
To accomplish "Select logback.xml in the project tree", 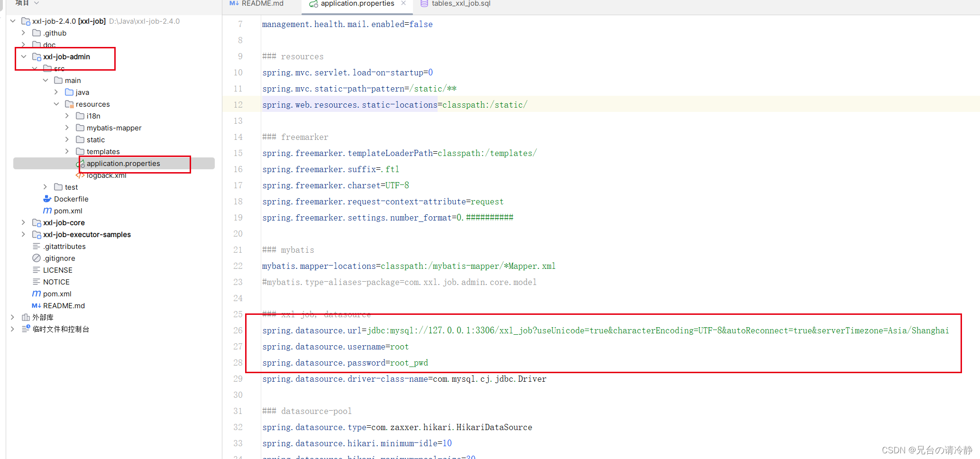I will [x=106, y=175].
